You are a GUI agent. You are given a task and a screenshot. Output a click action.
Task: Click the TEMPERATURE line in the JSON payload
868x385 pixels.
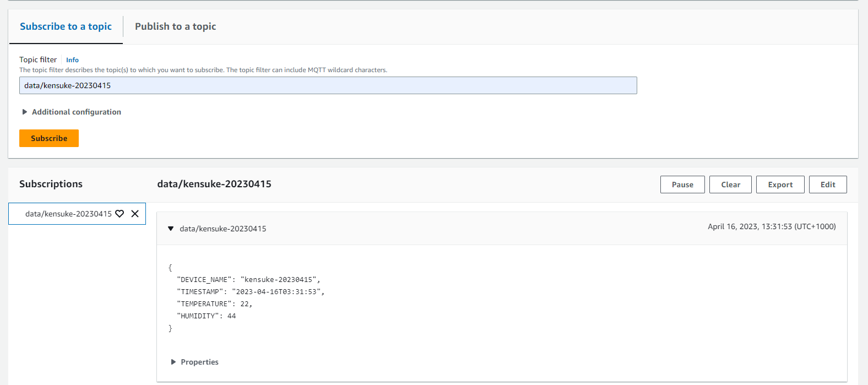(x=214, y=304)
